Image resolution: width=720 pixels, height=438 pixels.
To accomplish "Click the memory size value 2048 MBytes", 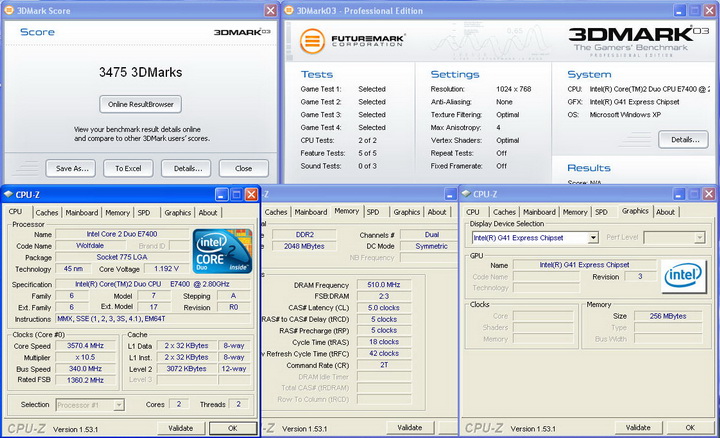I will (x=304, y=246).
